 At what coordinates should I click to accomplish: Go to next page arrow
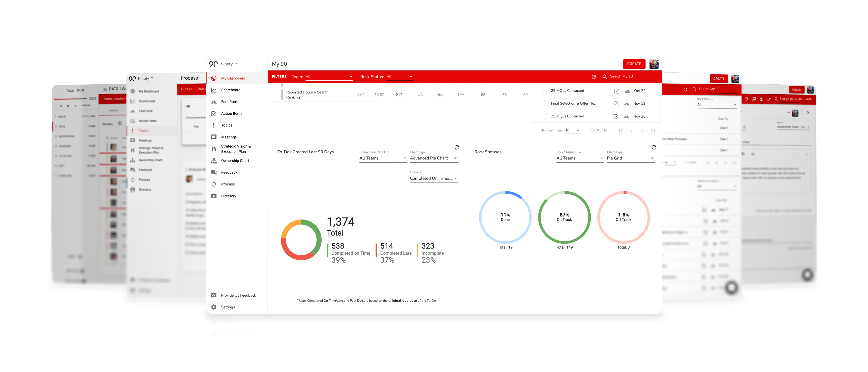coord(642,131)
